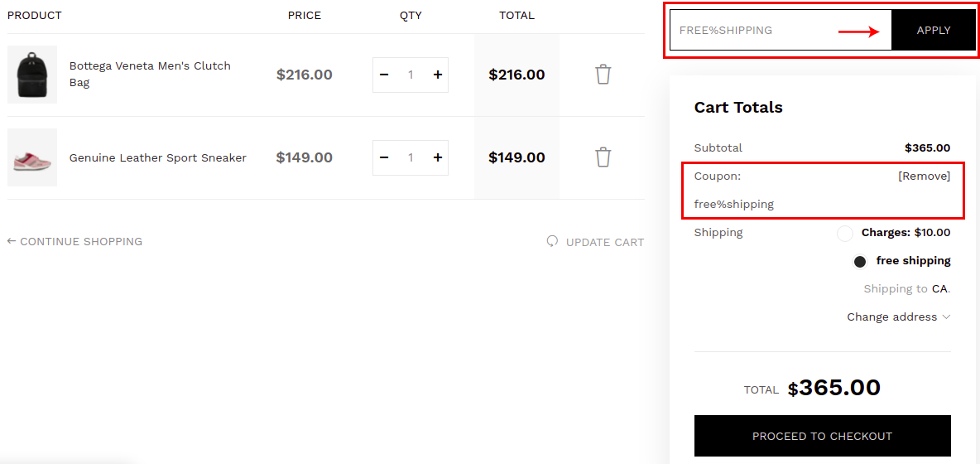Click the sneaker quantity field
This screenshot has height=464, width=980.
pyautogui.click(x=411, y=157)
